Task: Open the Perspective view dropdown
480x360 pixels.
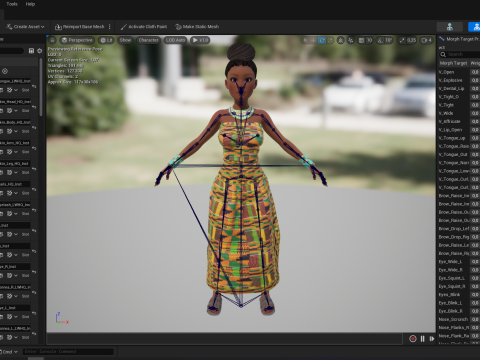Action: (x=77, y=40)
